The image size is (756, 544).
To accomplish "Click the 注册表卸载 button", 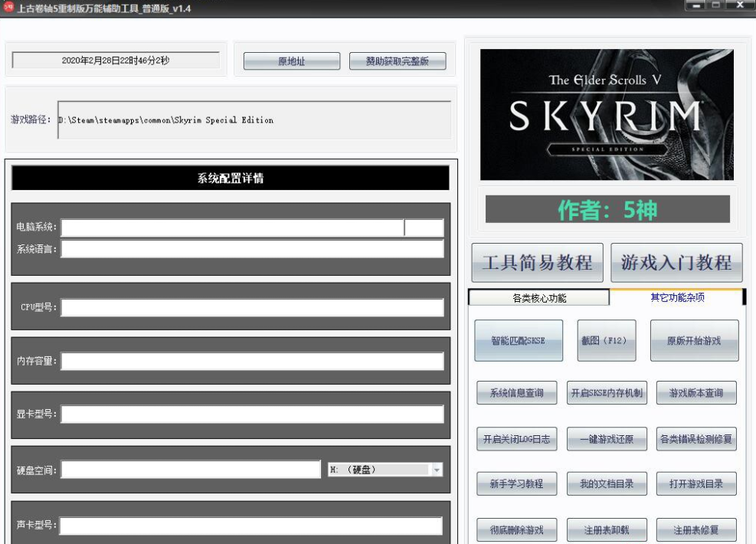I will [607, 530].
